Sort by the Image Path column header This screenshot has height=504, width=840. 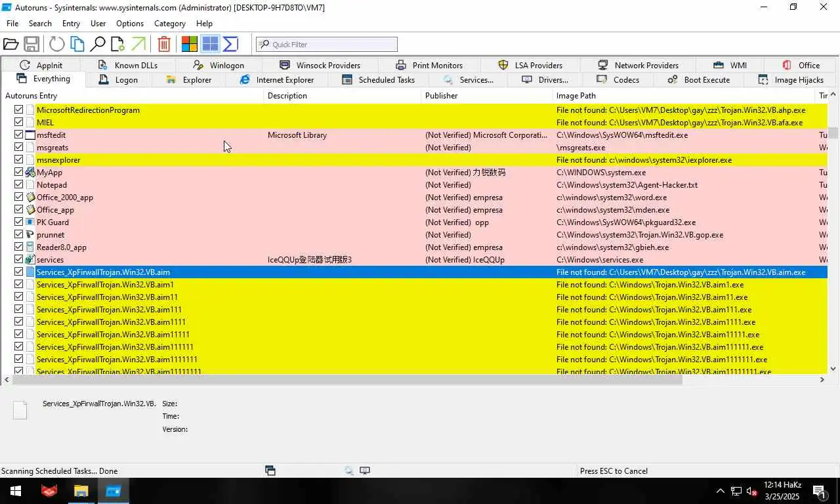coord(683,96)
